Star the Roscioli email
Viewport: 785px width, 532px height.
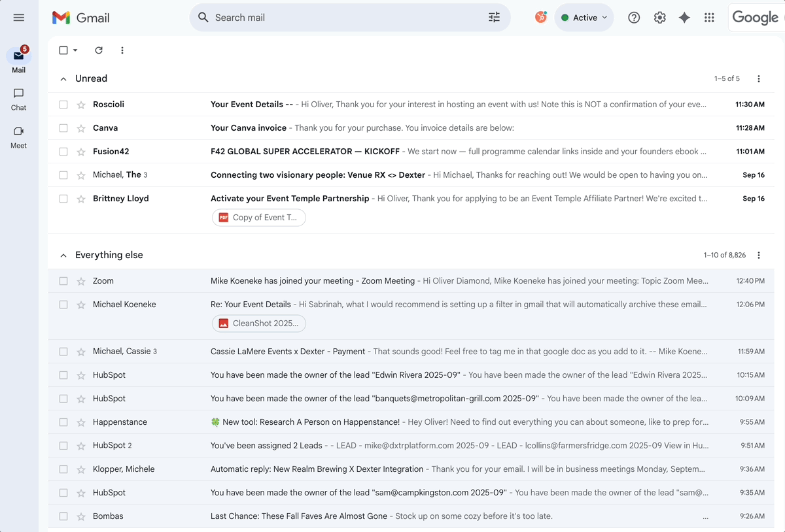81,105
